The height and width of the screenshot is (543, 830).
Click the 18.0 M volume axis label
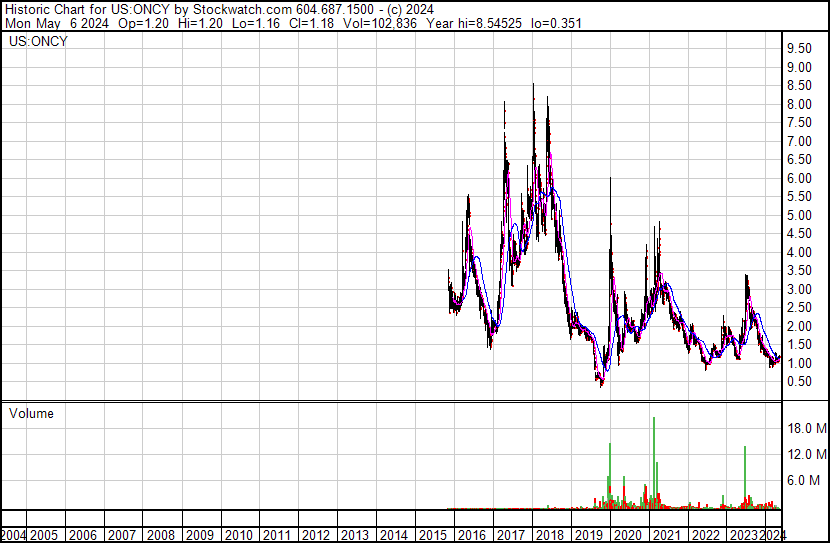pyautogui.click(x=804, y=428)
